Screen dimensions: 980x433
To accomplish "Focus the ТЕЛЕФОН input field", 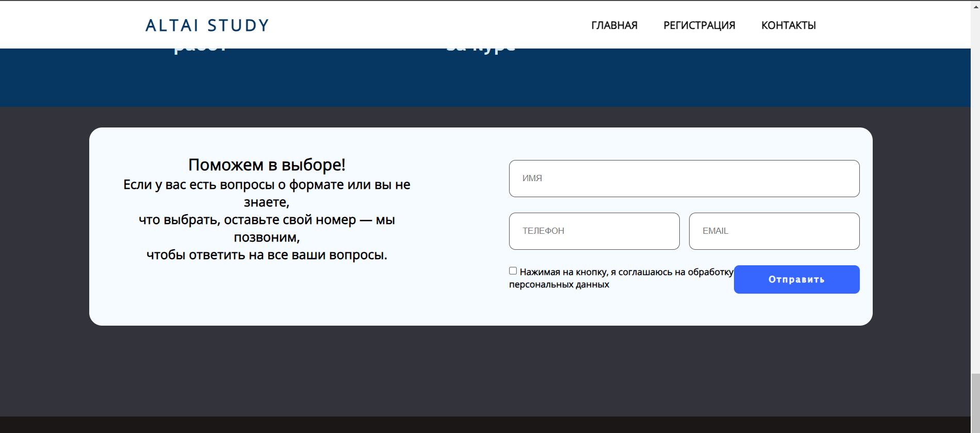I will tap(594, 231).
